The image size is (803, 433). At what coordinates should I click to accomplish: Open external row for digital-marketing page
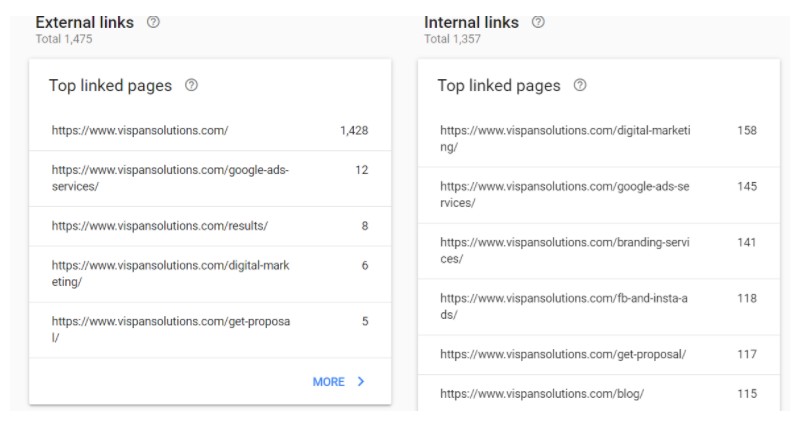point(210,274)
